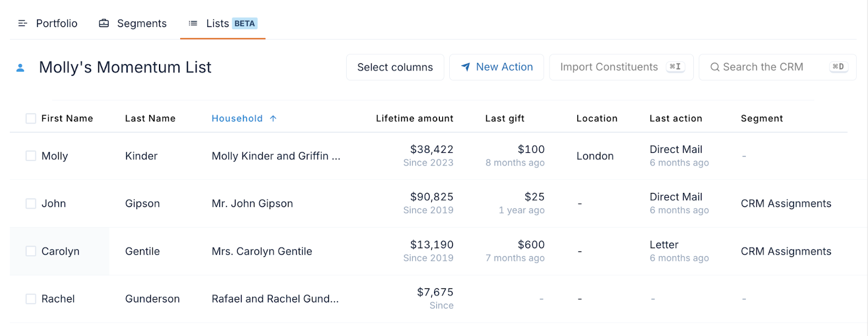Click last name Gentile
This screenshot has height=336, width=868.
pyautogui.click(x=142, y=251)
